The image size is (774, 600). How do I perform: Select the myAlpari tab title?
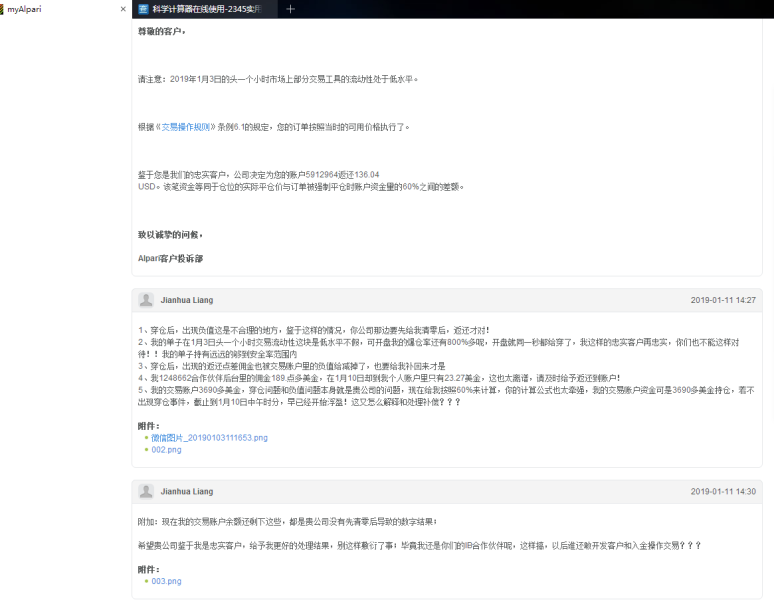pos(24,8)
